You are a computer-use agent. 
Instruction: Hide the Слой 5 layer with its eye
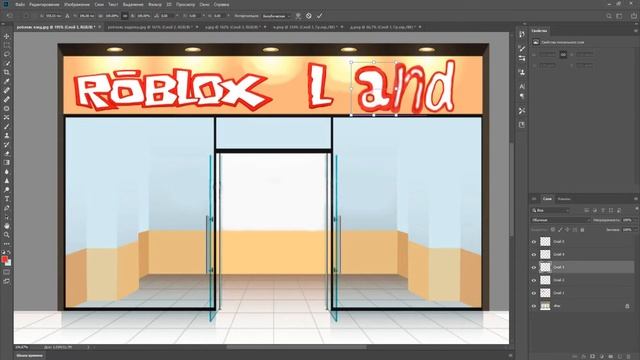533,242
